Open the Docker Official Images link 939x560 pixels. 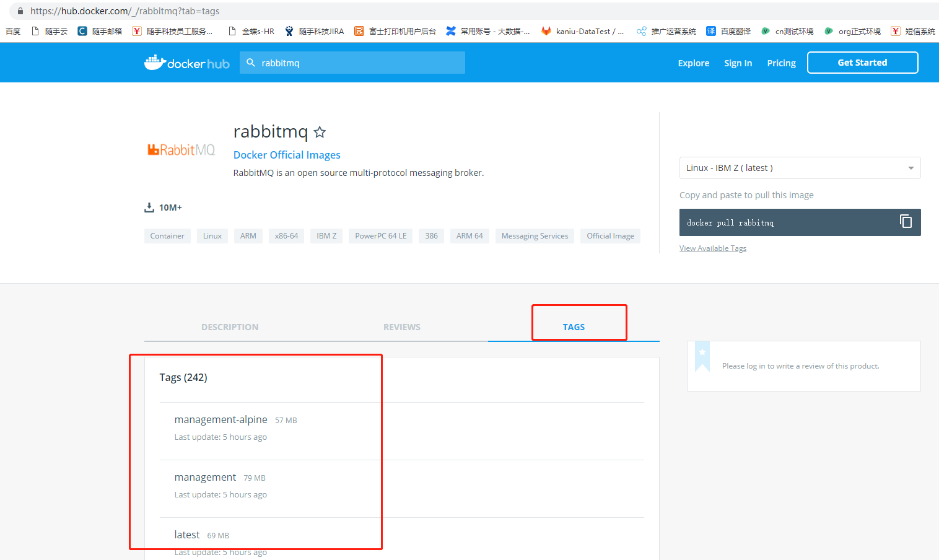287,155
